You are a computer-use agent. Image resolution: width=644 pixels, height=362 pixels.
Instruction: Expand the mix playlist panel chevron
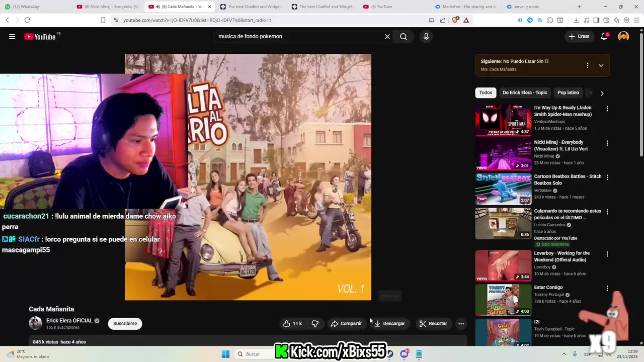pos(601,65)
